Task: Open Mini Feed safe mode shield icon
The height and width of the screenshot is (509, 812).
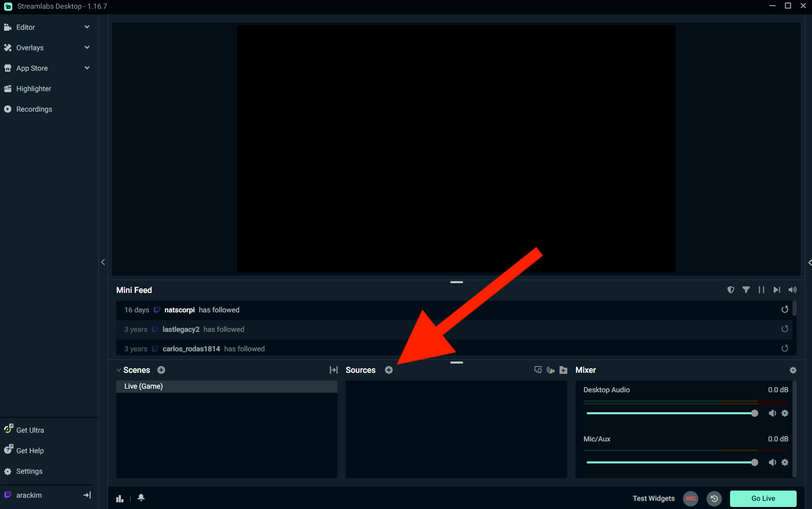Action: click(x=731, y=290)
